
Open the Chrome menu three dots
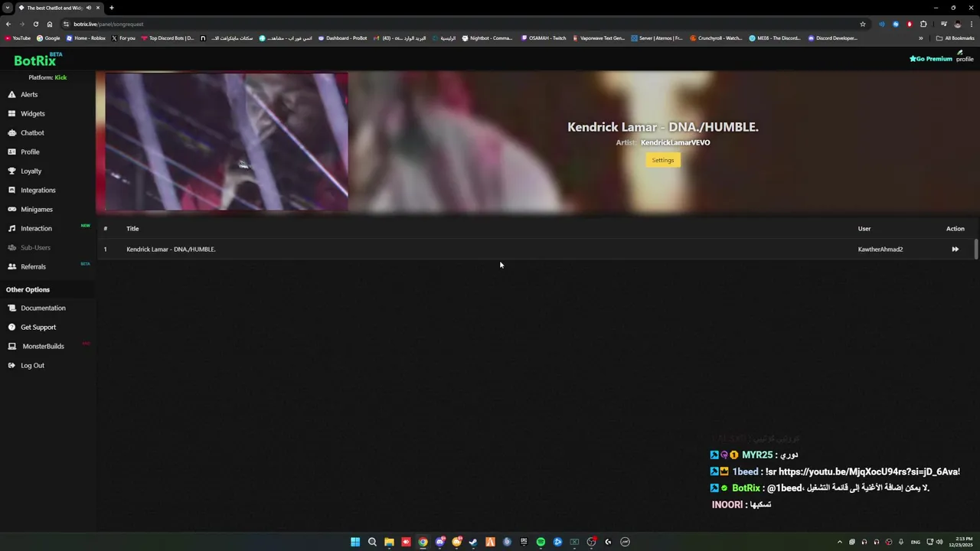[x=972, y=24]
